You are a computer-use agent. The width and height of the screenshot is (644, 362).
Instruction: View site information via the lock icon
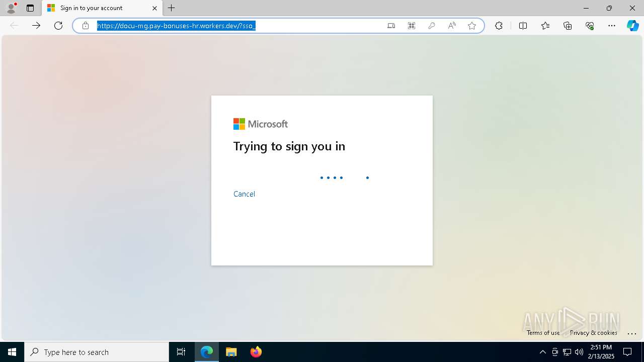pos(86,26)
